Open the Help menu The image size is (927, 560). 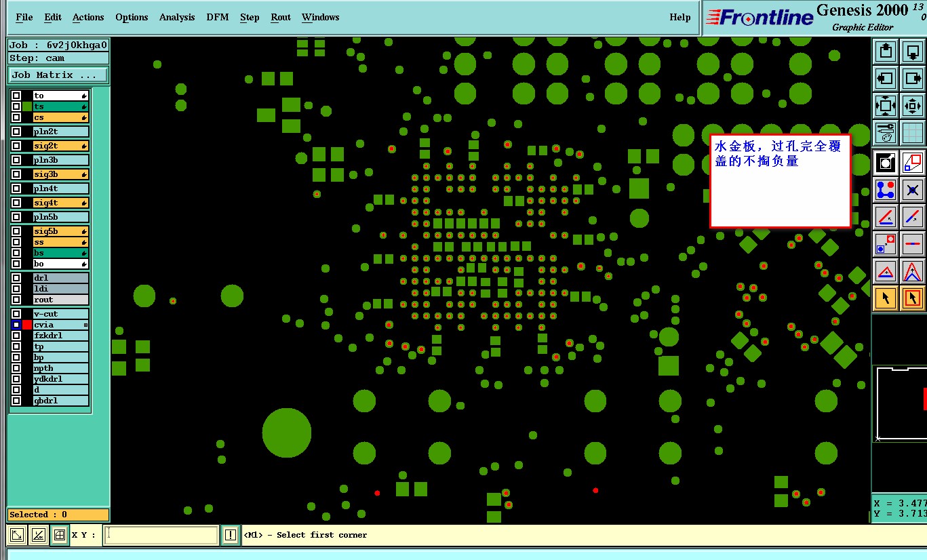coord(680,17)
